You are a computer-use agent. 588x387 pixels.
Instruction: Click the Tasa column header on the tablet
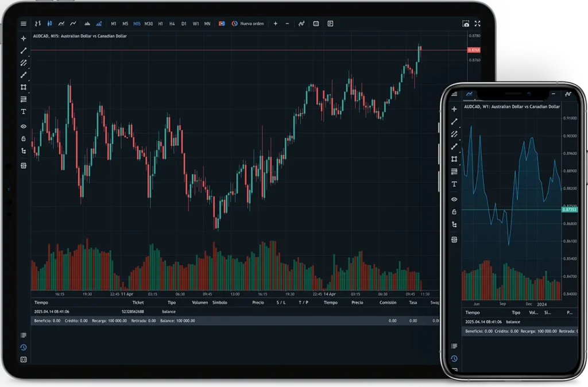click(413, 303)
